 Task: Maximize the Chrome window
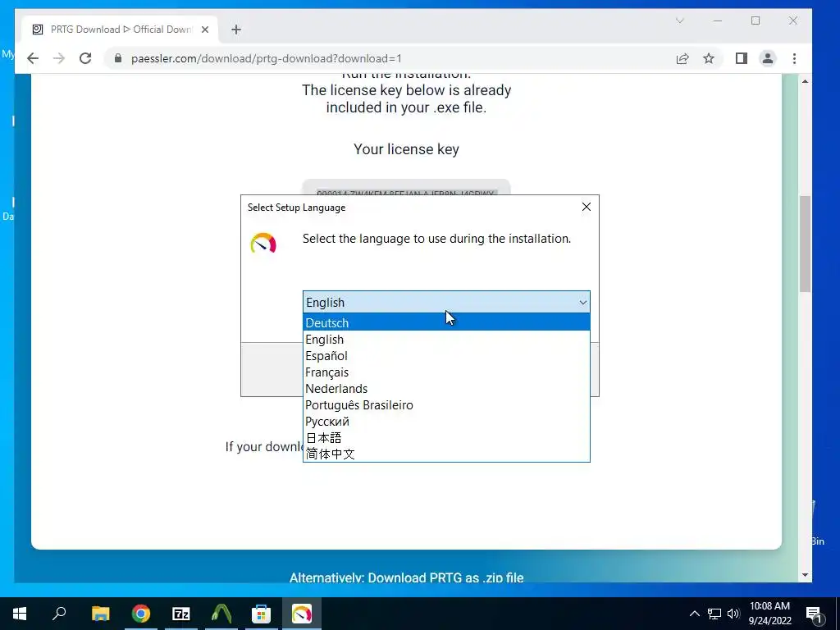pyautogui.click(x=756, y=21)
